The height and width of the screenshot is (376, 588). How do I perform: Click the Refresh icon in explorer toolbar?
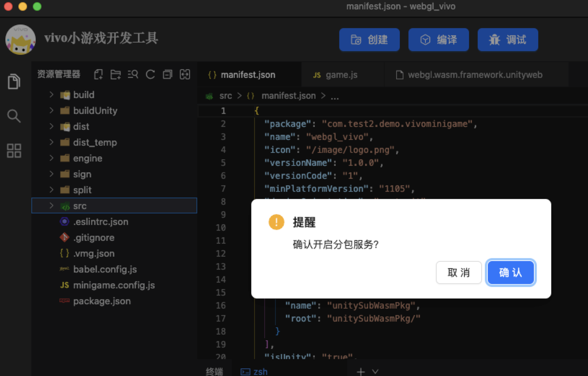(150, 75)
